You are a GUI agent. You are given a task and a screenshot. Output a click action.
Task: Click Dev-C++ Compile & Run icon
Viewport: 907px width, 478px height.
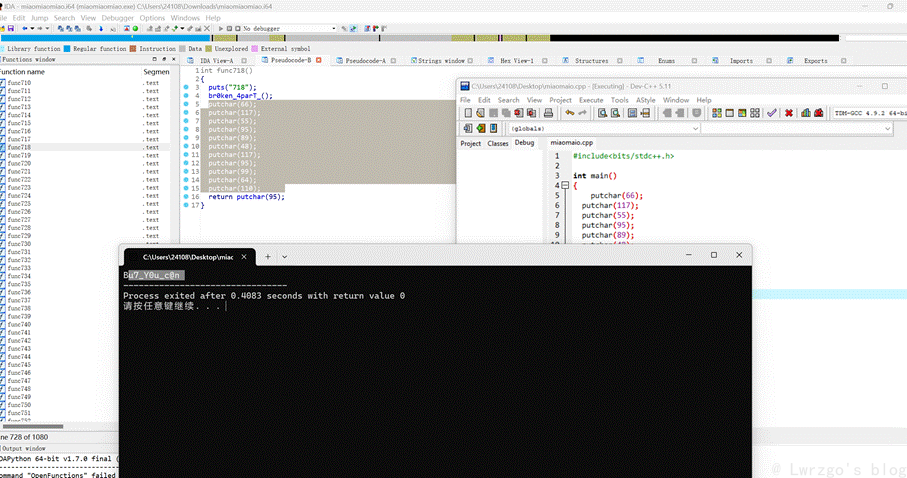pyautogui.click(x=742, y=113)
